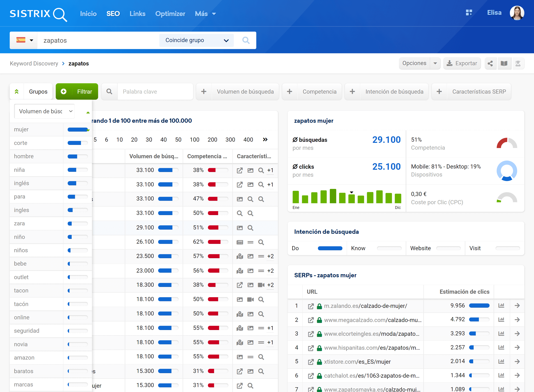Open the Más menu
This screenshot has width=534, height=392.
click(x=205, y=14)
